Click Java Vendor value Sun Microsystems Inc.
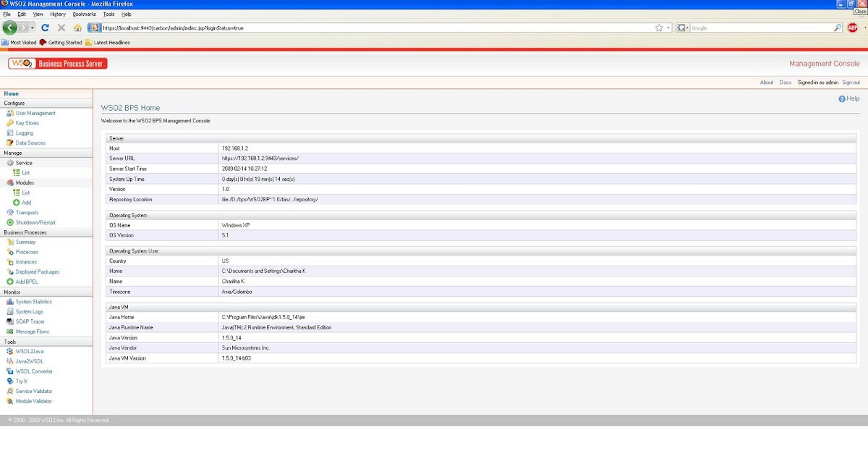Image resolution: width=868 pixels, height=456 pixels. pos(246,348)
